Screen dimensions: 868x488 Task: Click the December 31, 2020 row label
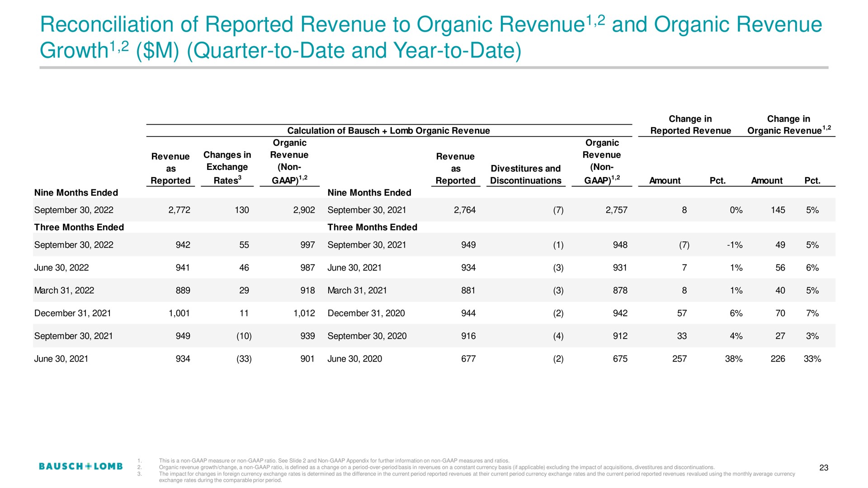click(366, 313)
